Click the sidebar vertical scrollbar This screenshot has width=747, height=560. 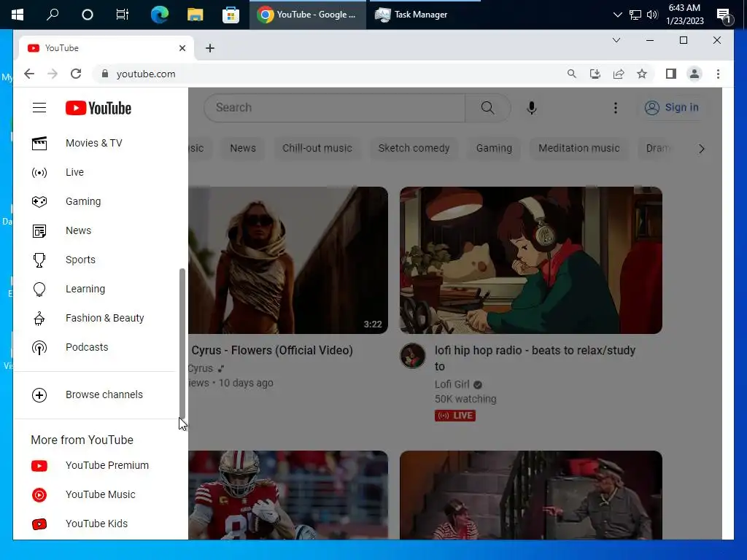pos(182,343)
